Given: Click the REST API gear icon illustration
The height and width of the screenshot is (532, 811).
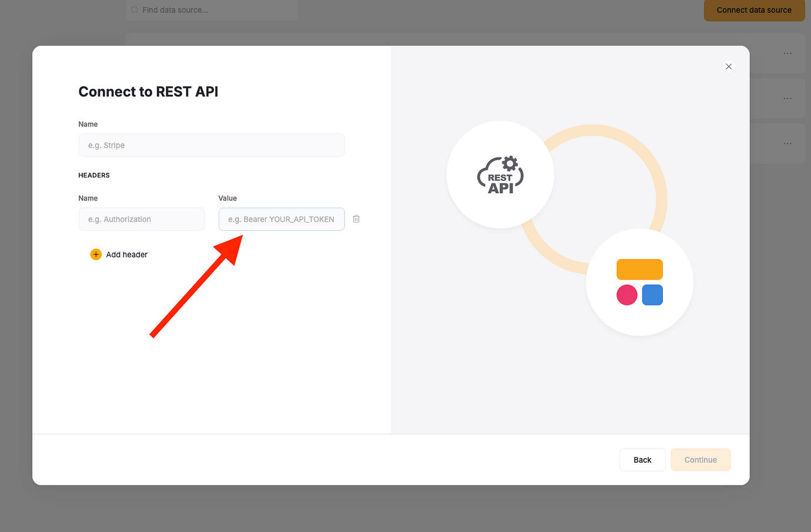Looking at the screenshot, I should (x=500, y=174).
